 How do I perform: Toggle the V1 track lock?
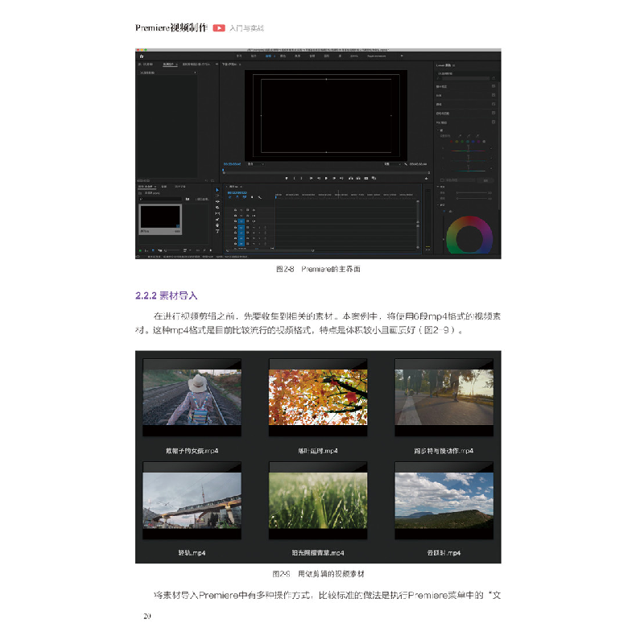235,221
